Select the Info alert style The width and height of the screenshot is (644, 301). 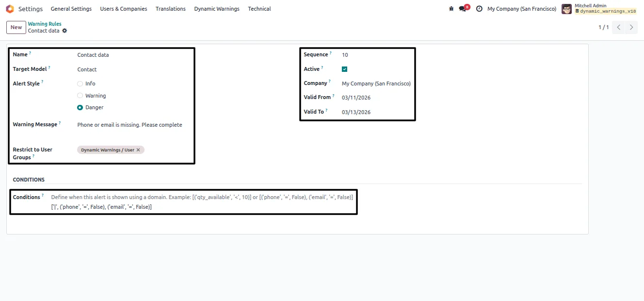[x=80, y=84]
